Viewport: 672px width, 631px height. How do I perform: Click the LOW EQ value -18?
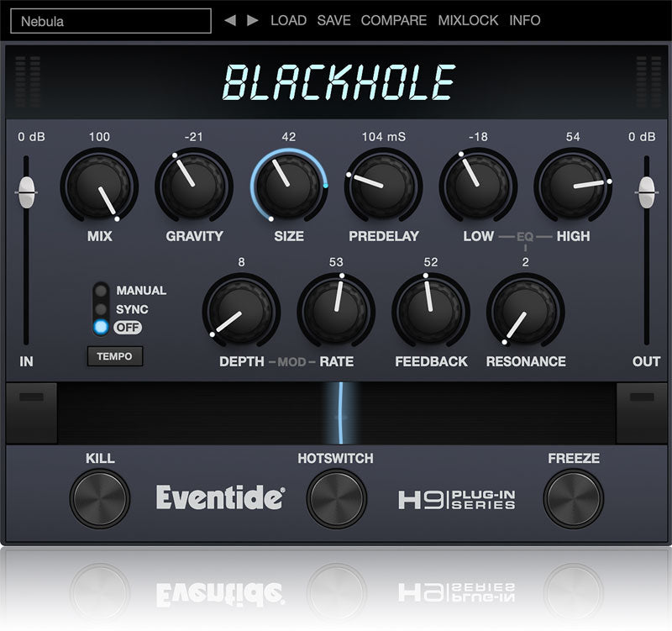[x=478, y=137]
